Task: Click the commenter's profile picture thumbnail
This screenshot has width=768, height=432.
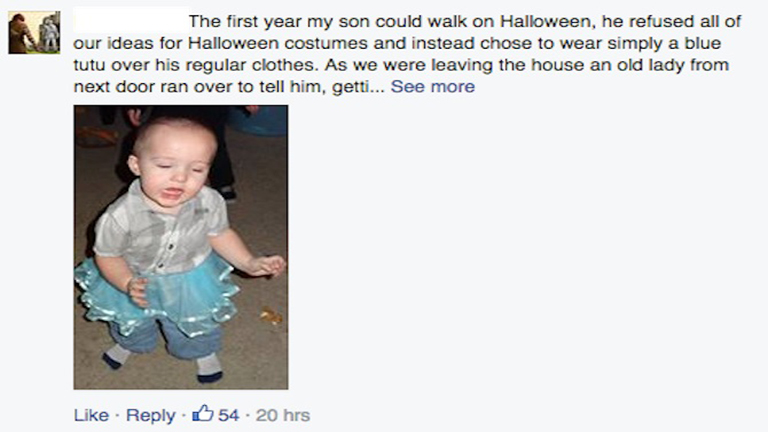Action: coord(35,33)
